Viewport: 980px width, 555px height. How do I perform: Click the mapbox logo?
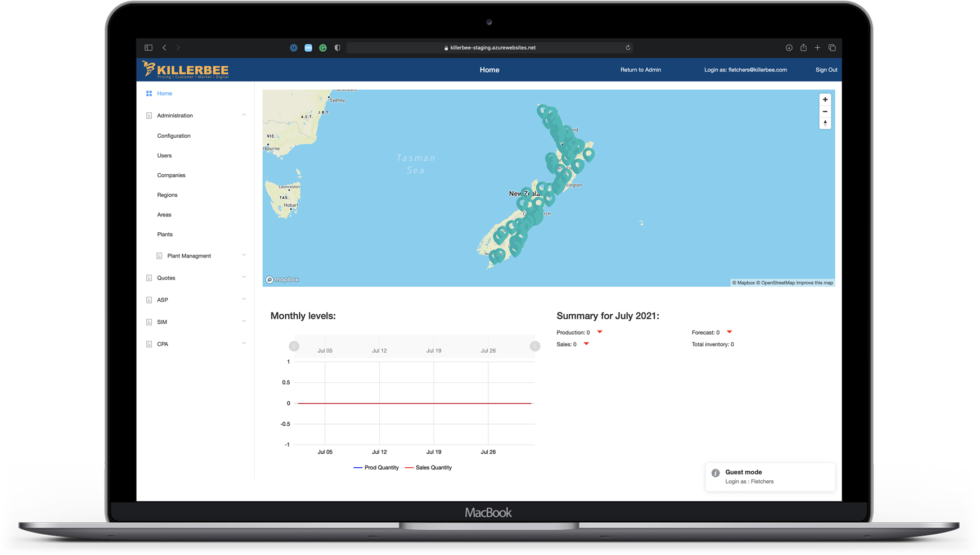(282, 279)
